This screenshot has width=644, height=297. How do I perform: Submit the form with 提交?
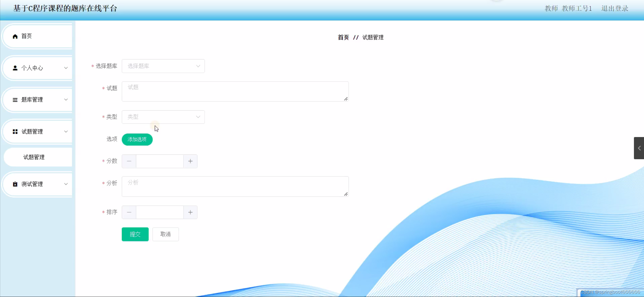tap(135, 234)
